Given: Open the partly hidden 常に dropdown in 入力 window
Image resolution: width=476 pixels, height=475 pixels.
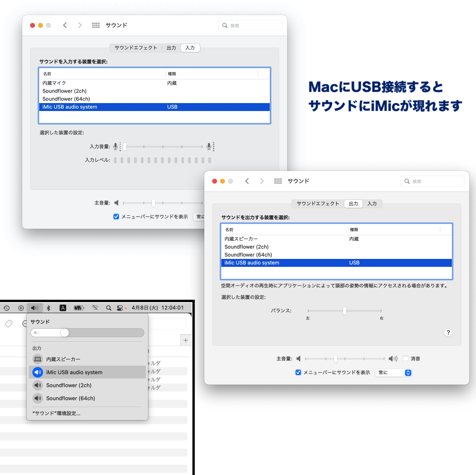Looking at the screenshot, I should (199, 217).
